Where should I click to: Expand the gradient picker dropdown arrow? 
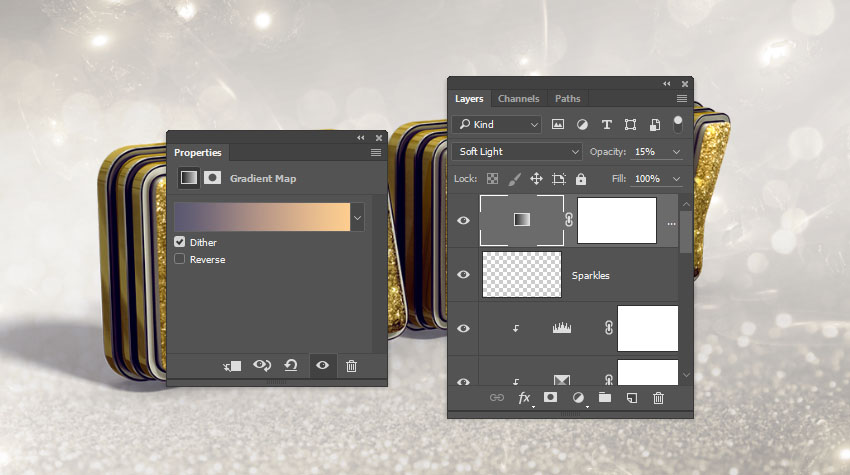[358, 217]
